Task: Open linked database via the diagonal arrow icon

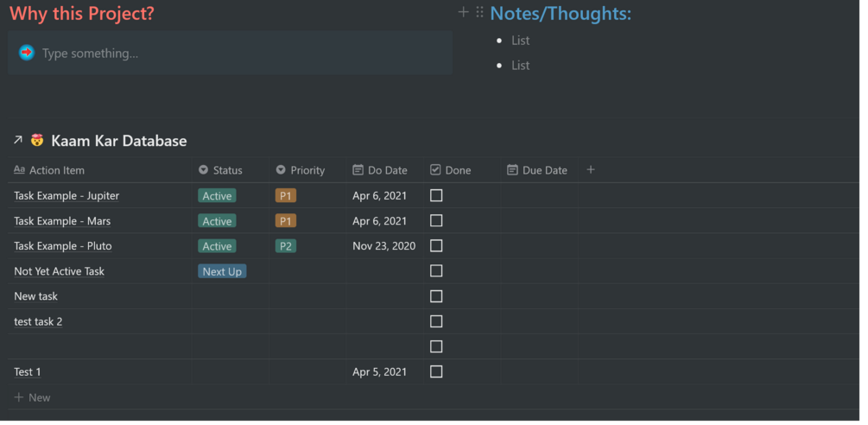Action: [18, 140]
